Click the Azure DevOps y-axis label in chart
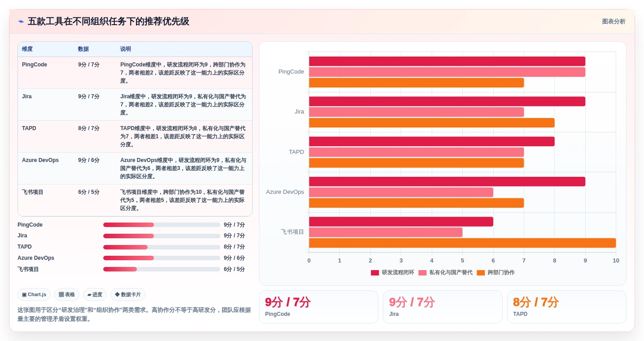This screenshot has height=341, width=644. (285, 192)
